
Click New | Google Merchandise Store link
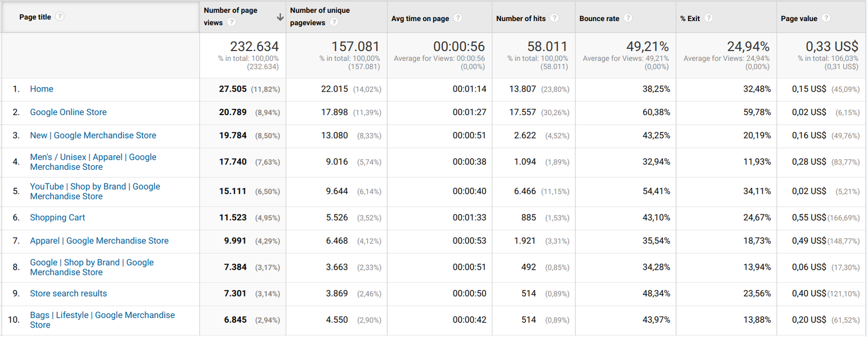(93, 135)
